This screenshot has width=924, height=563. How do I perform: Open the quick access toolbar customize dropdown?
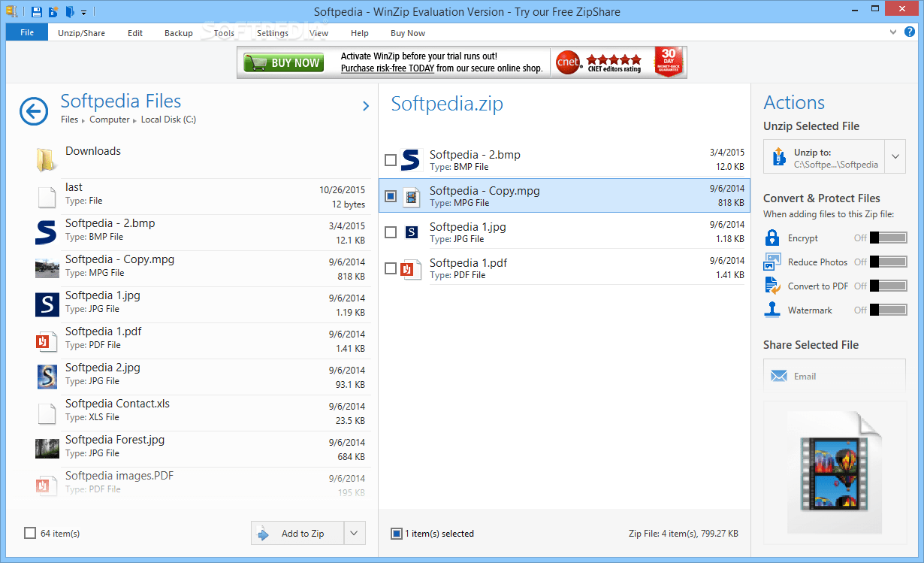pyautogui.click(x=83, y=11)
